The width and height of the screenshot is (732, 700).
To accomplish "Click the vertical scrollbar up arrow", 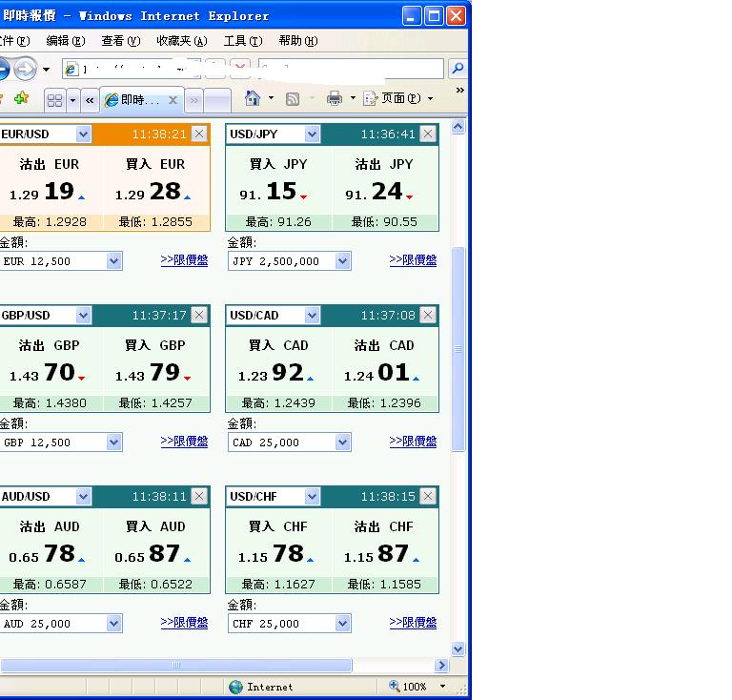I will tap(457, 127).
